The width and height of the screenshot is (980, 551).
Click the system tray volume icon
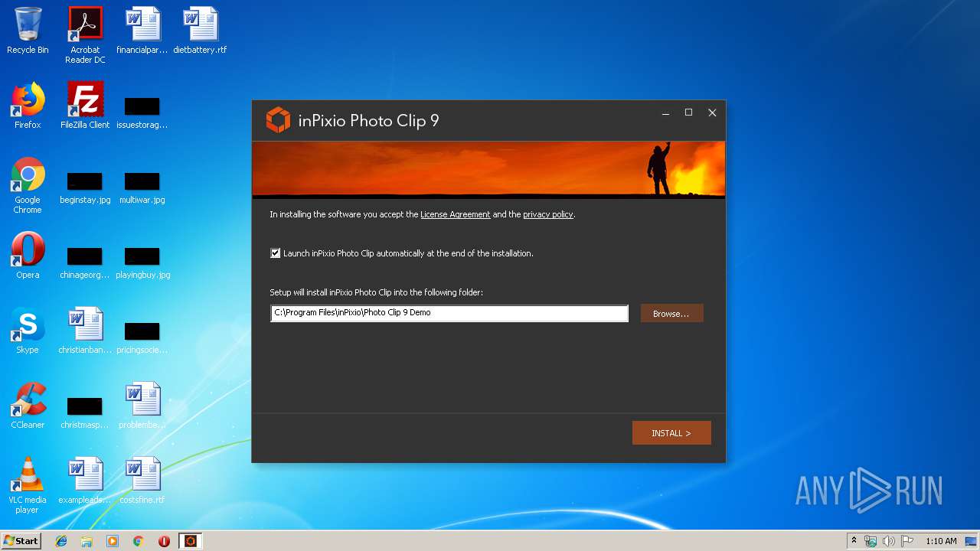pos(889,541)
